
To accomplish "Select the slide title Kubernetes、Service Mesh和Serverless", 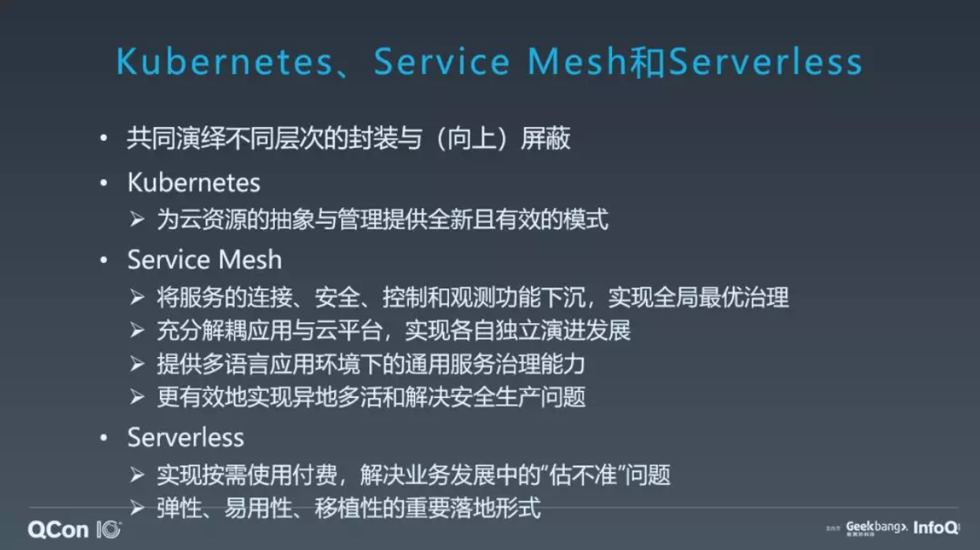I will [x=489, y=63].
